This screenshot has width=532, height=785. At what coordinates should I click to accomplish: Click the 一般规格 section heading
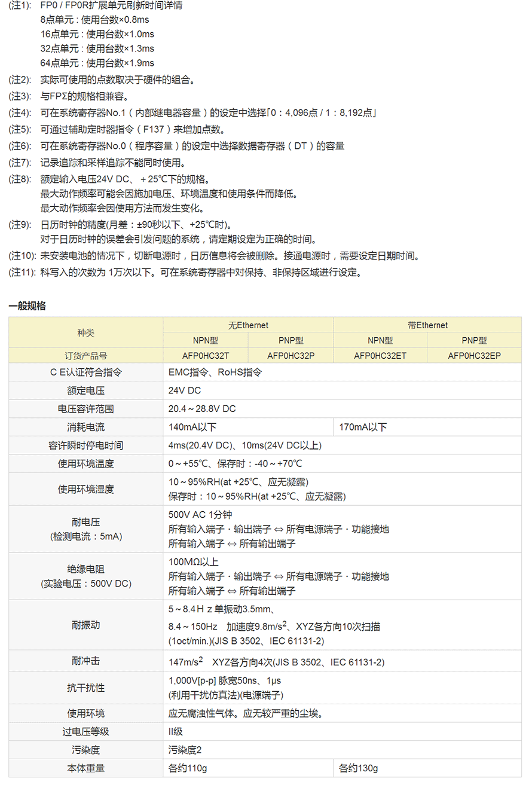[x=27, y=306]
